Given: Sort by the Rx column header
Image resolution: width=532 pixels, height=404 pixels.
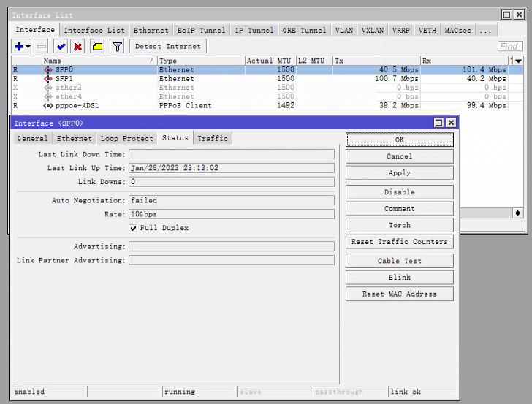Looking at the screenshot, I should pyautogui.click(x=464, y=61).
